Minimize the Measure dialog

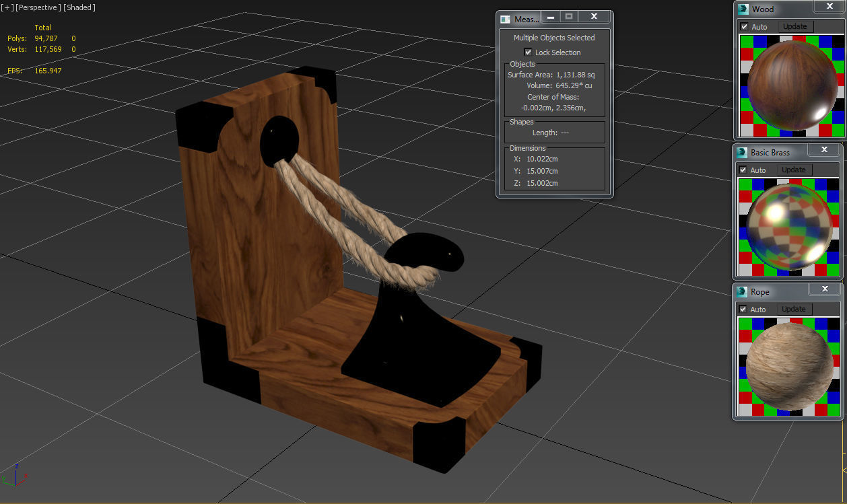coord(551,17)
